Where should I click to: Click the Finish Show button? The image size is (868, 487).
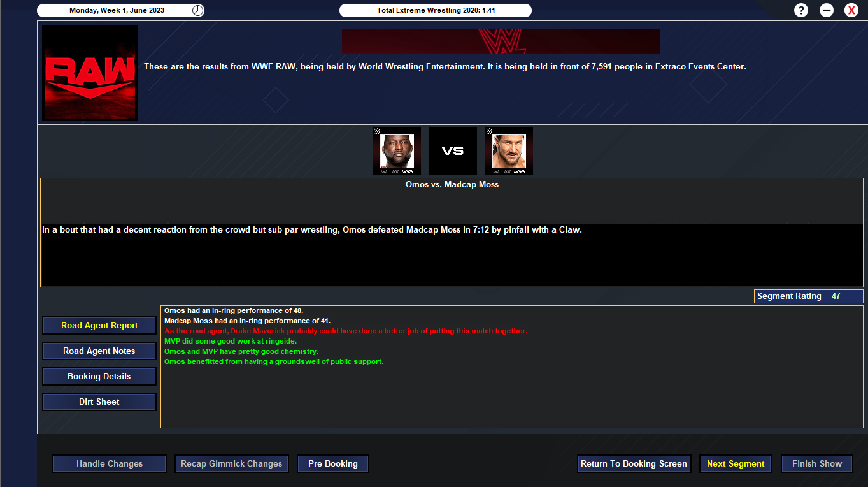tap(817, 463)
